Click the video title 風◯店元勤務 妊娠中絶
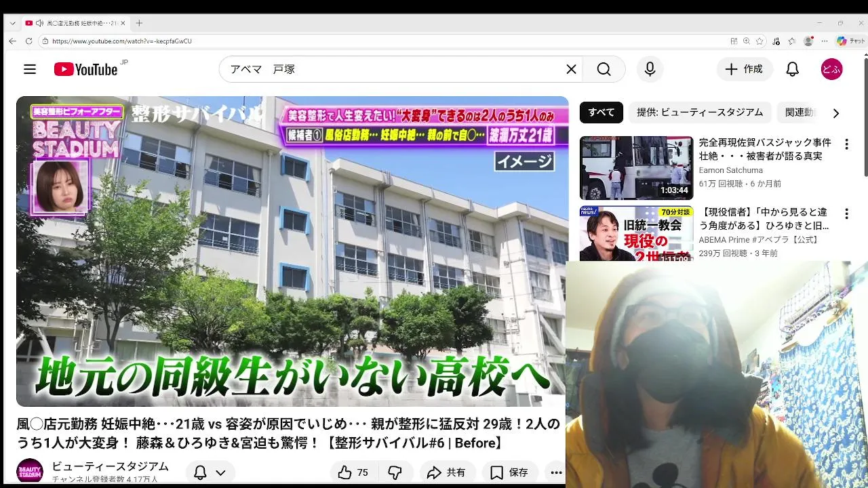 coord(288,433)
